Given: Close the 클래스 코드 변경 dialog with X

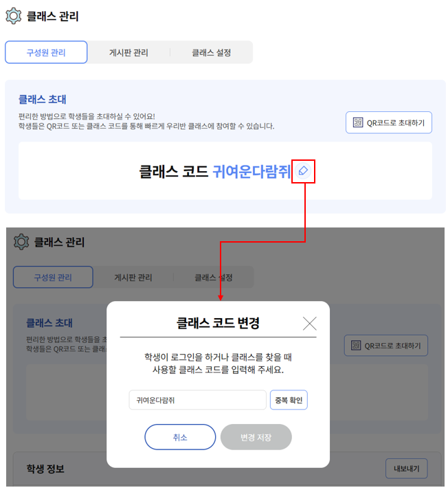Looking at the screenshot, I should [310, 324].
